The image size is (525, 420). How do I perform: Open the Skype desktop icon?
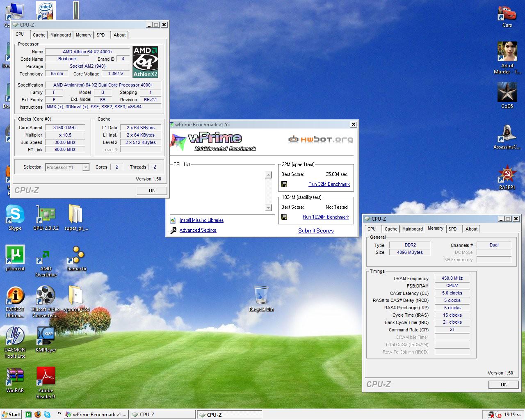click(15, 217)
